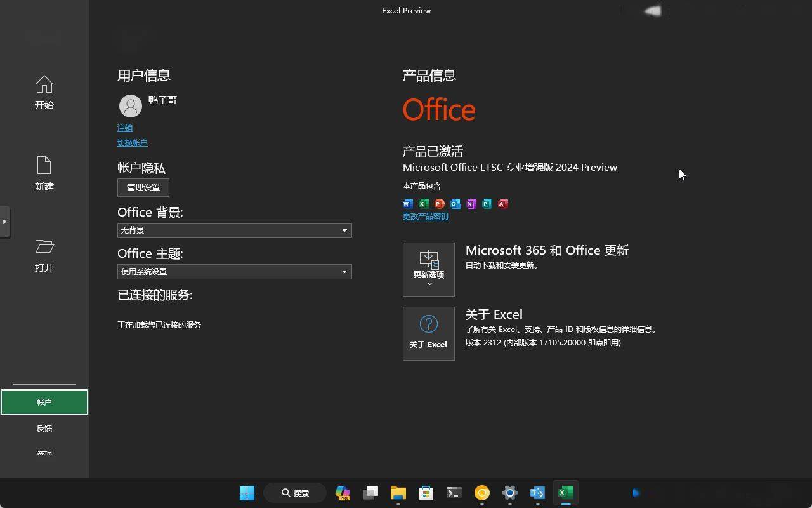The image size is (812, 508).
Task: Click the Outlook product icon
Action: click(x=455, y=204)
